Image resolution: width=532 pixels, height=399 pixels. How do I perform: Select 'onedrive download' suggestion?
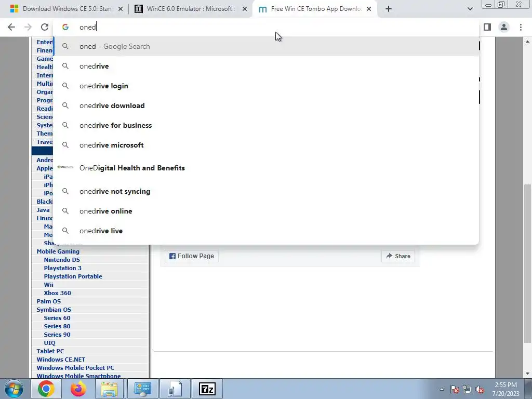[x=267, y=105]
